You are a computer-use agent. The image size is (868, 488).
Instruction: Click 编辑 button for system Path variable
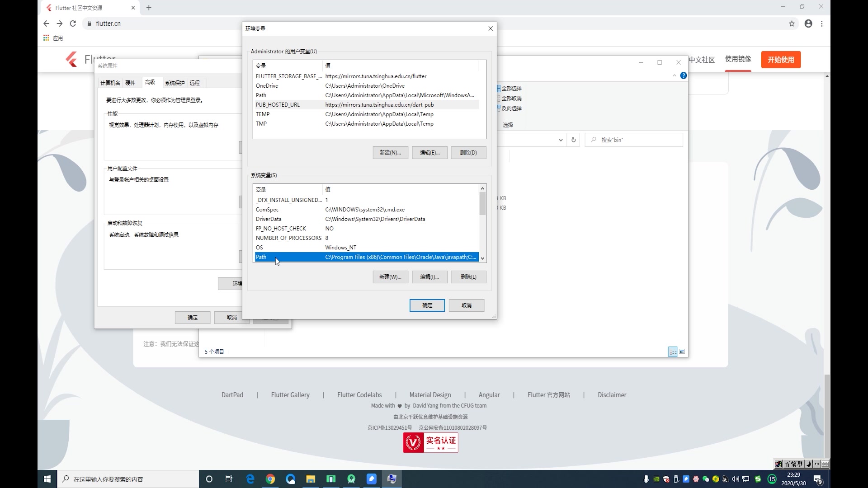click(x=429, y=277)
